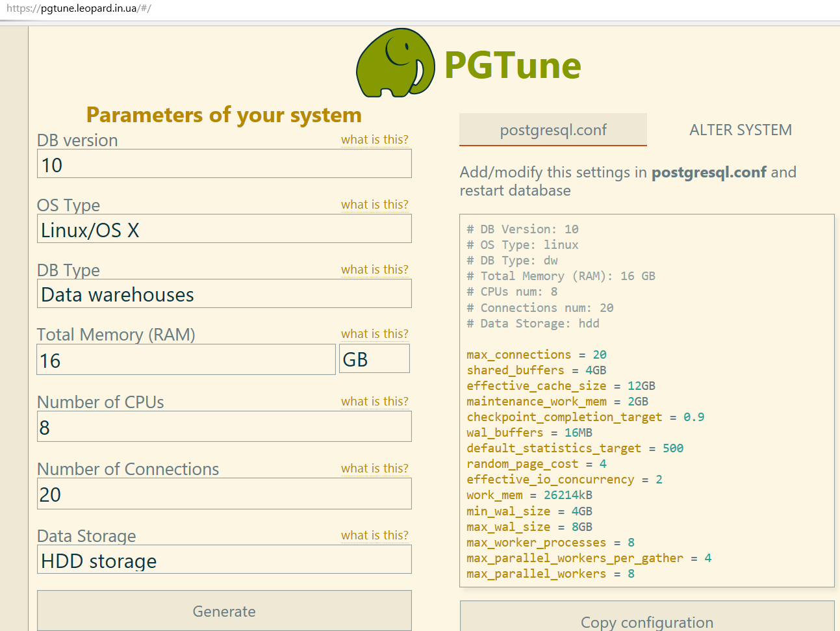This screenshot has width=840, height=631.
Task: Open the DB version dropdown
Action: [224, 164]
